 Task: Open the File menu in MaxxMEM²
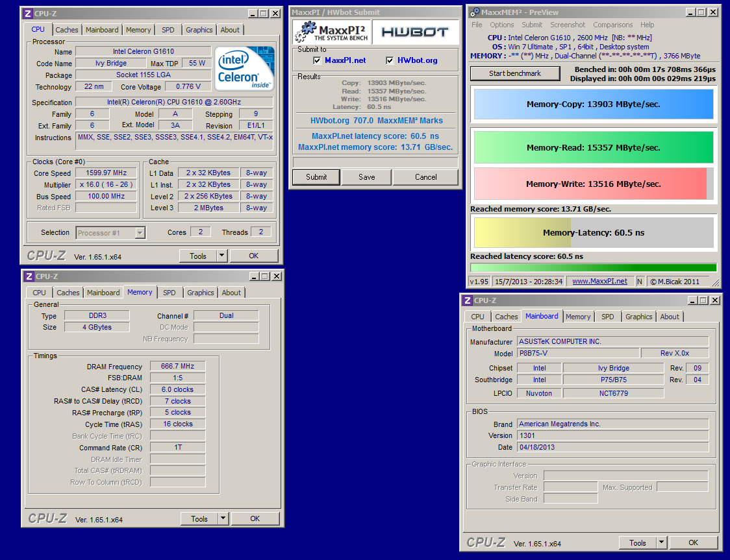pyautogui.click(x=477, y=25)
